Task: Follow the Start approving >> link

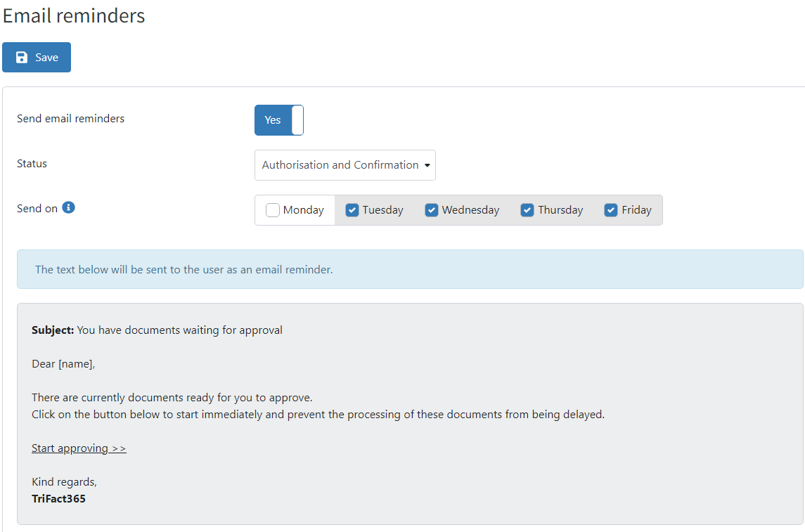Action: (x=79, y=448)
